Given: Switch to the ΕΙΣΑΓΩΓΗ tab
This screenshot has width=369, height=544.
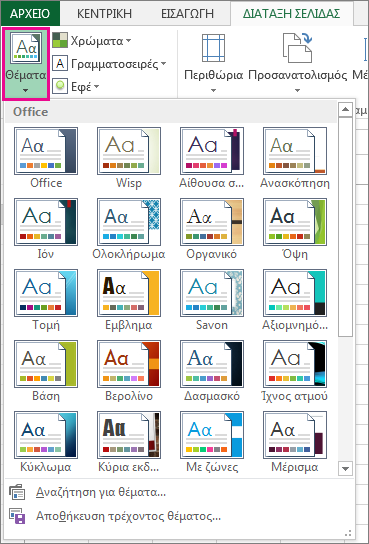Looking at the screenshot, I should coord(187,14).
